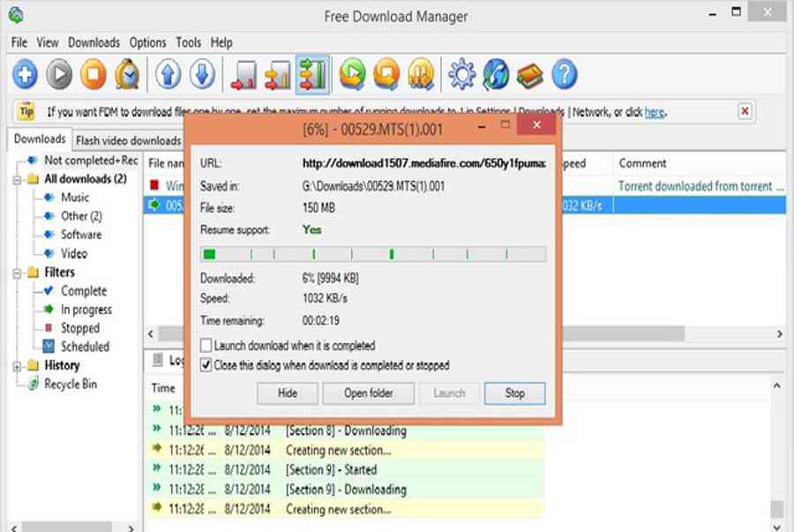Screen dimensions: 794x532
Task: Click the Comment column header
Action: tap(642, 163)
